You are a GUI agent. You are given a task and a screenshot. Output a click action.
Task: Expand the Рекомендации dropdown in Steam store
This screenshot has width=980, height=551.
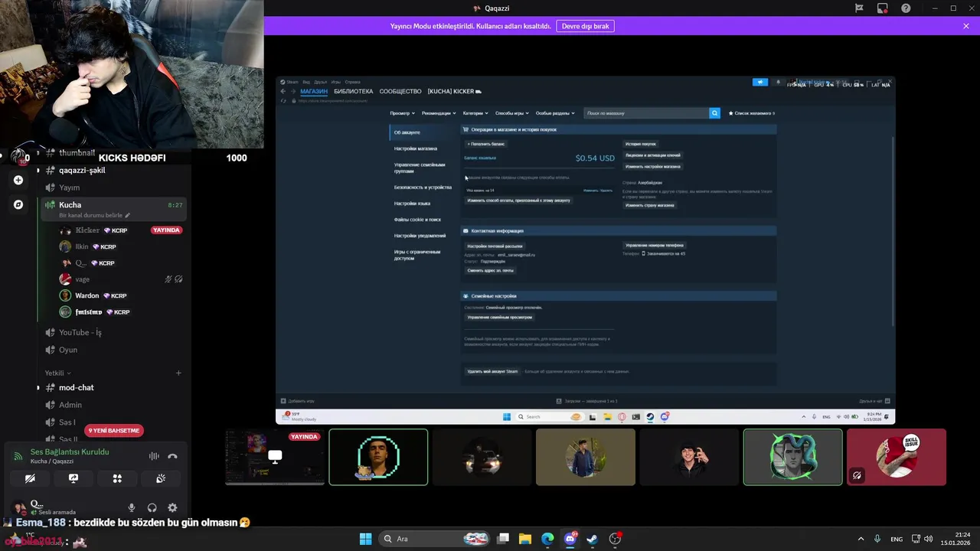pos(438,113)
